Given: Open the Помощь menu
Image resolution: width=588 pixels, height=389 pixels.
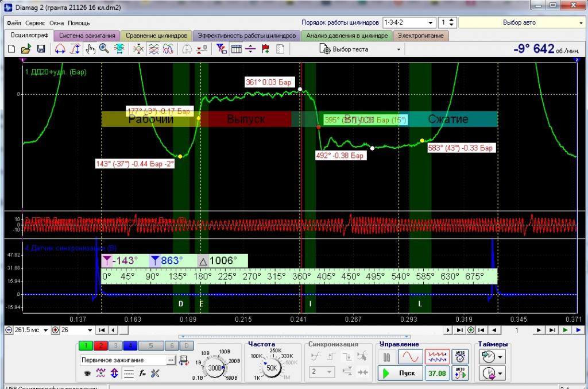Looking at the screenshot, I should coord(79,23).
